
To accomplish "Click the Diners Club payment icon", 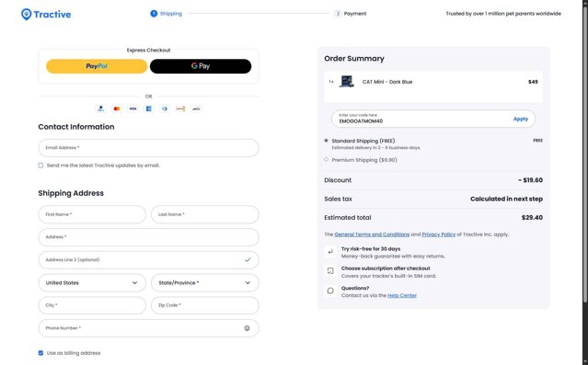I will click(x=165, y=108).
